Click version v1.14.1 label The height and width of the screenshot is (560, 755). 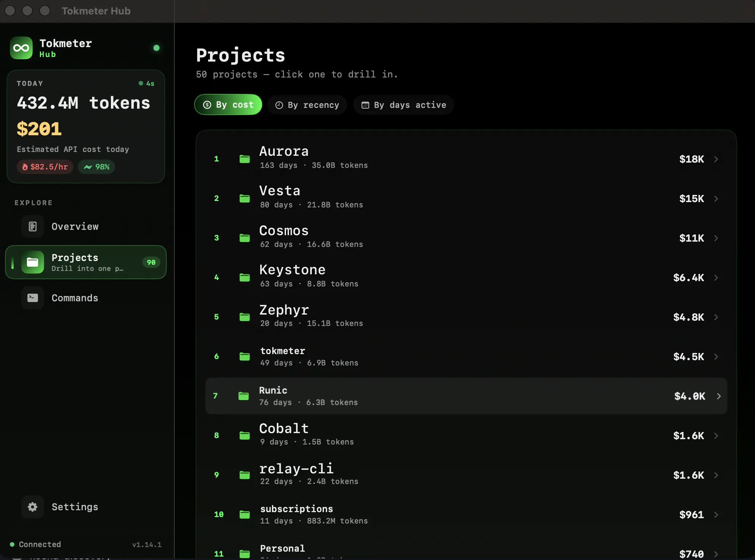click(x=147, y=544)
